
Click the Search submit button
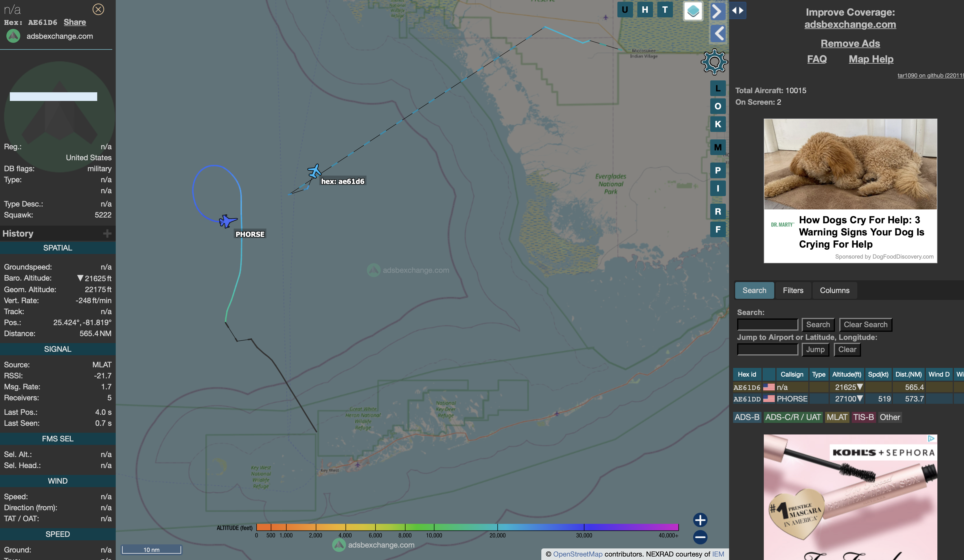(818, 324)
